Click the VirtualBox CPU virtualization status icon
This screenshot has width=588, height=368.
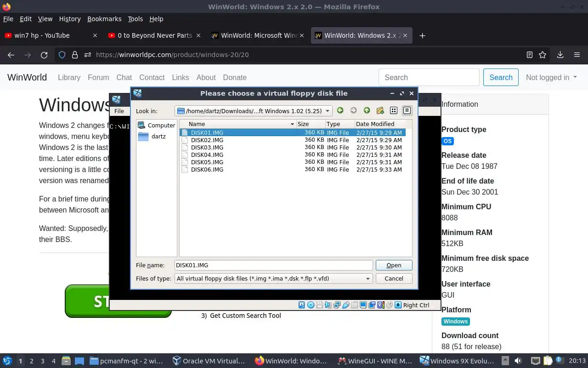pos(380,305)
